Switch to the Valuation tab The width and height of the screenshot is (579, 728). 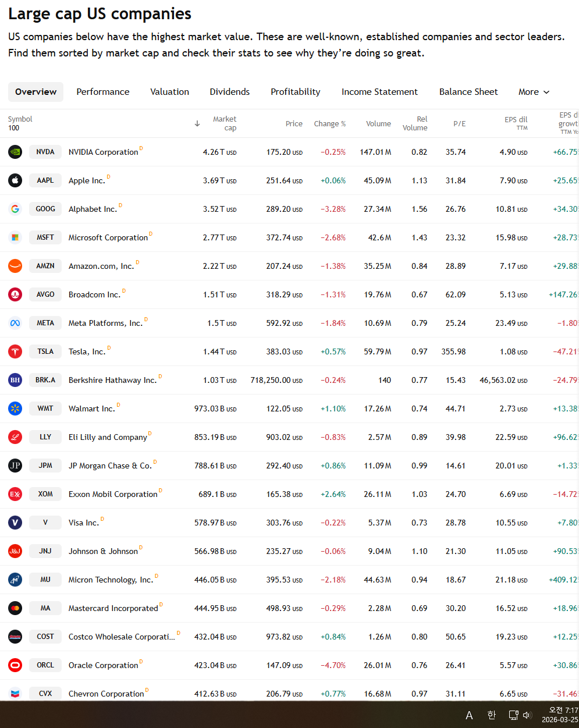[x=170, y=92]
